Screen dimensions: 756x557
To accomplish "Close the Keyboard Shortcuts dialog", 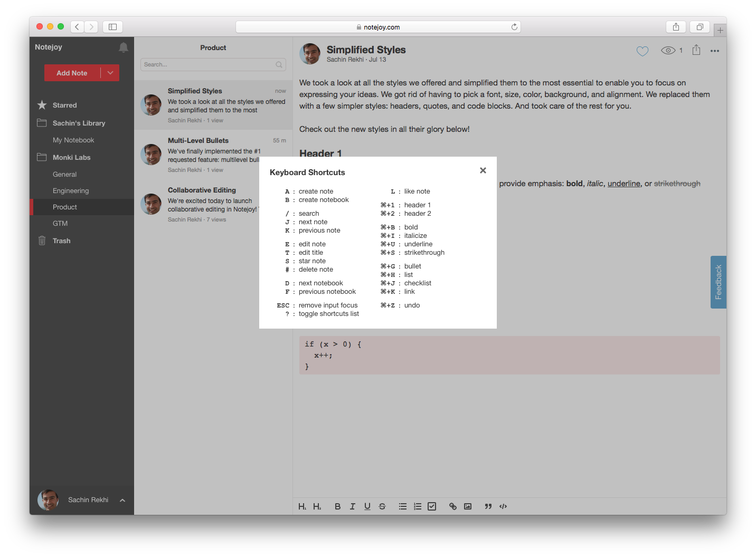I will click(x=483, y=170).
